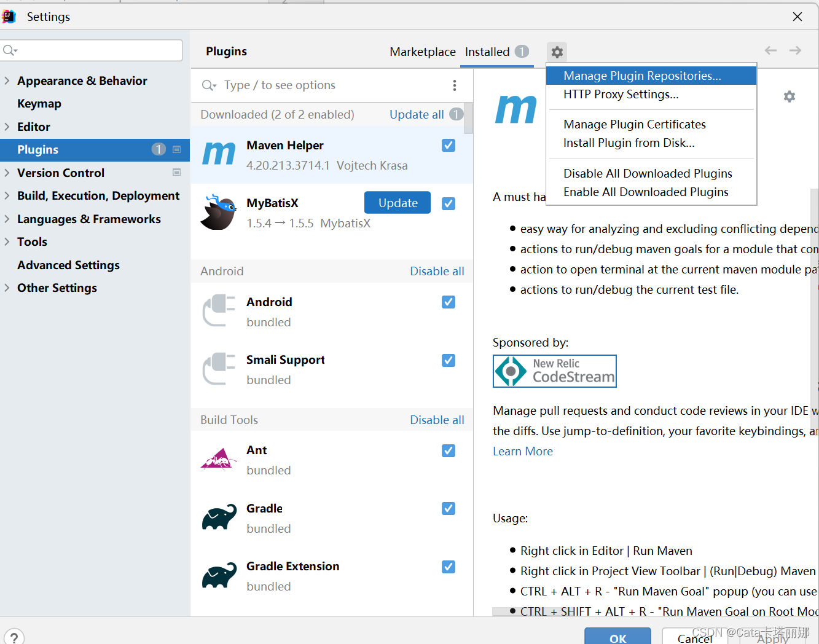The height and width of the screenshot is (644, 819).
Task: Click the MyBatisX bird plugin icon
Action: coord(219,212)
